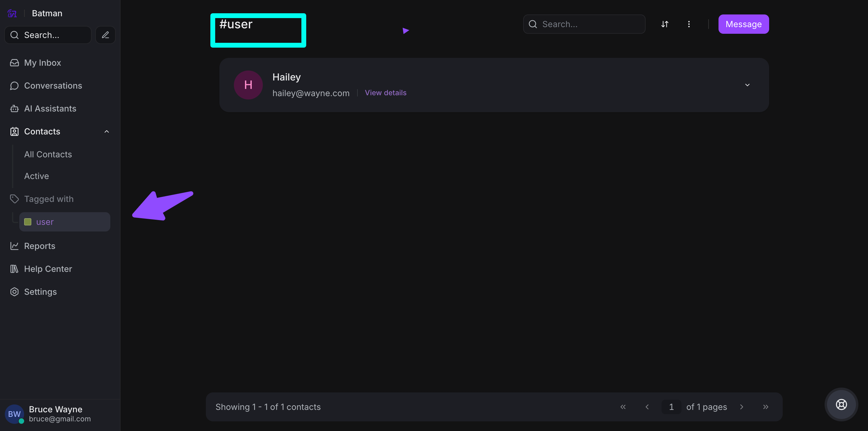Open the three-dot more options menu
This screenshot has height=431, width=868.
pos(689,24)
